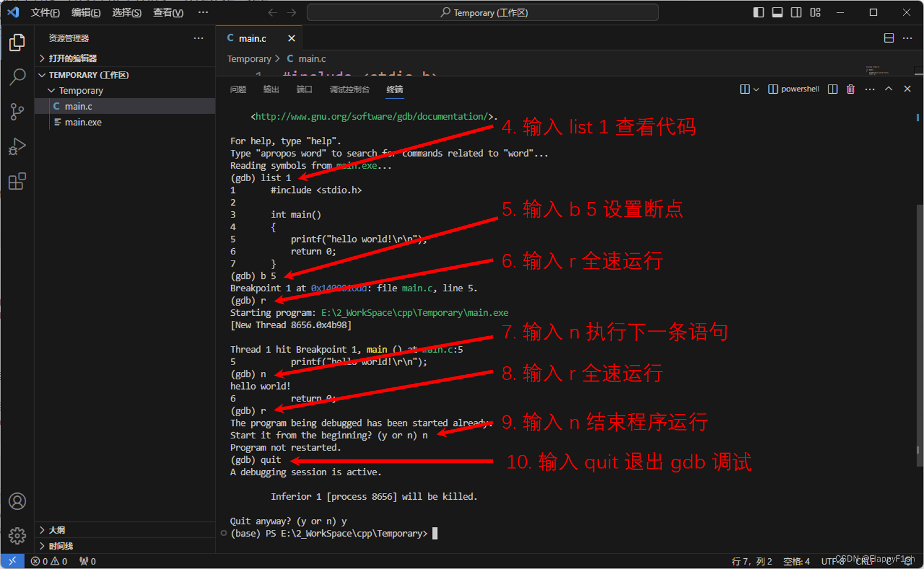Open the Extensions view

(17, 182)
